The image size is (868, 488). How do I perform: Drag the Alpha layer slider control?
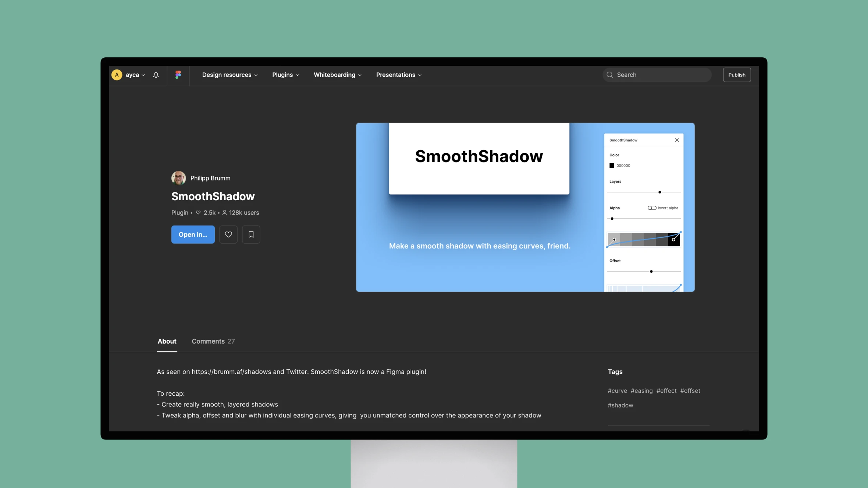click(612, 219)
